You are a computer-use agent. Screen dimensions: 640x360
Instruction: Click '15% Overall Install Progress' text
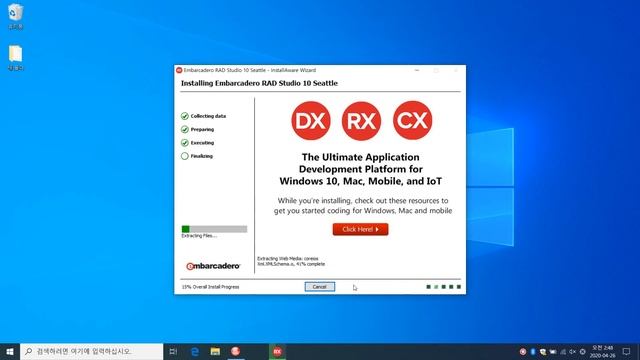point(211,287)
